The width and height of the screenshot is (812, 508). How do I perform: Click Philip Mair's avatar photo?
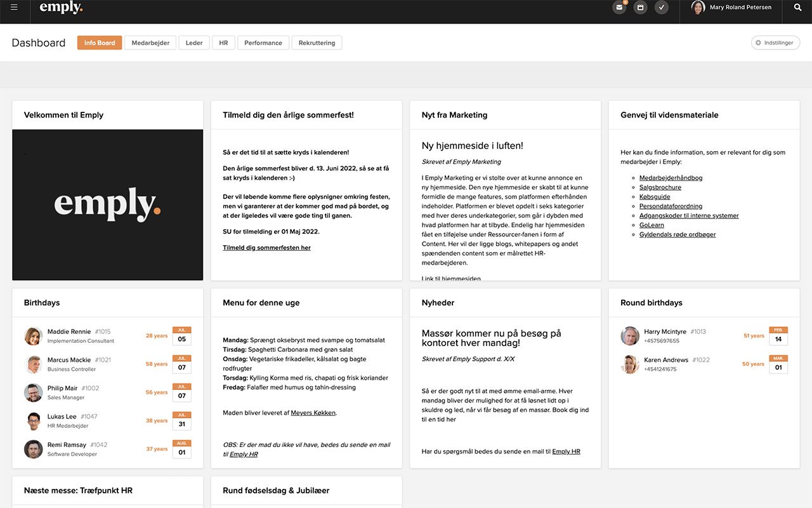[x=33, y=392]
